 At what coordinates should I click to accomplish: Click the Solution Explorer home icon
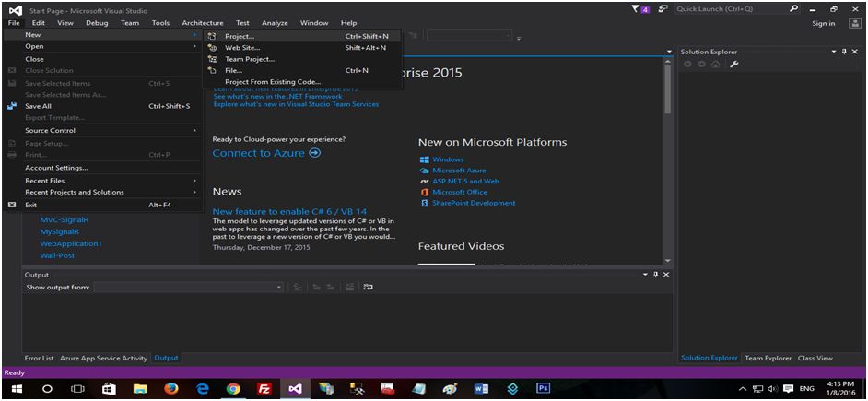tap(716, 65)
